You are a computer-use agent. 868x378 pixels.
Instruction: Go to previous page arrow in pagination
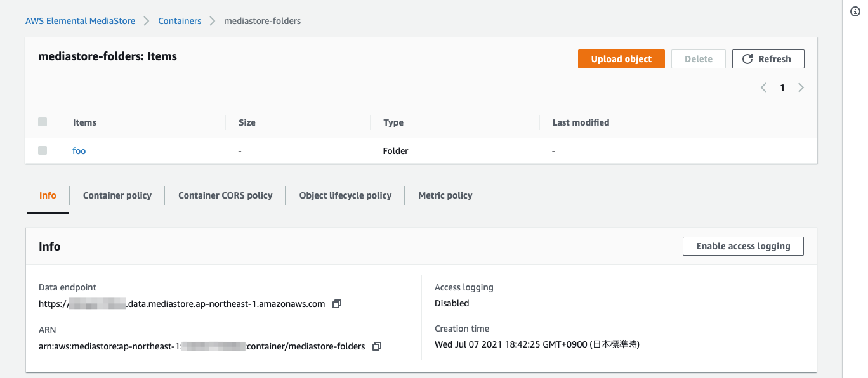click(x=764, y=88)
